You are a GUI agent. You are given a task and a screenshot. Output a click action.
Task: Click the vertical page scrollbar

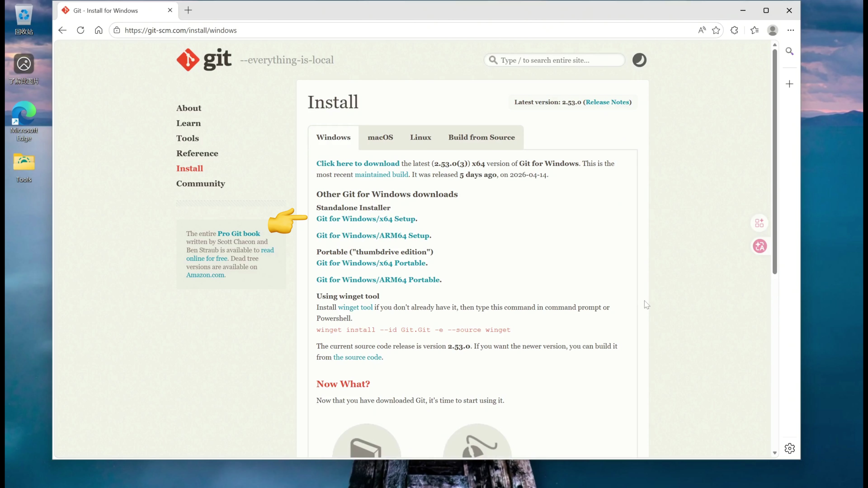pyautogui.click(x=775, y=162)
